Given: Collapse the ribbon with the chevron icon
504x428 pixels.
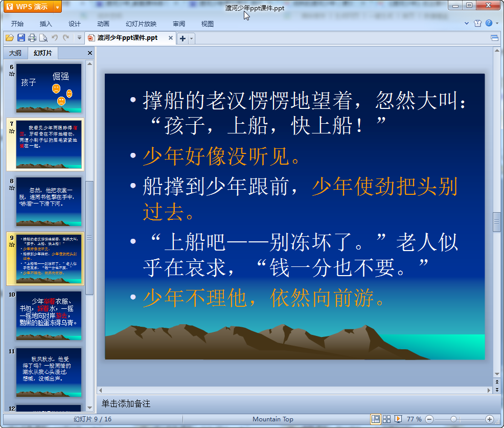Looking at the screenshot, I should point(467,23).
